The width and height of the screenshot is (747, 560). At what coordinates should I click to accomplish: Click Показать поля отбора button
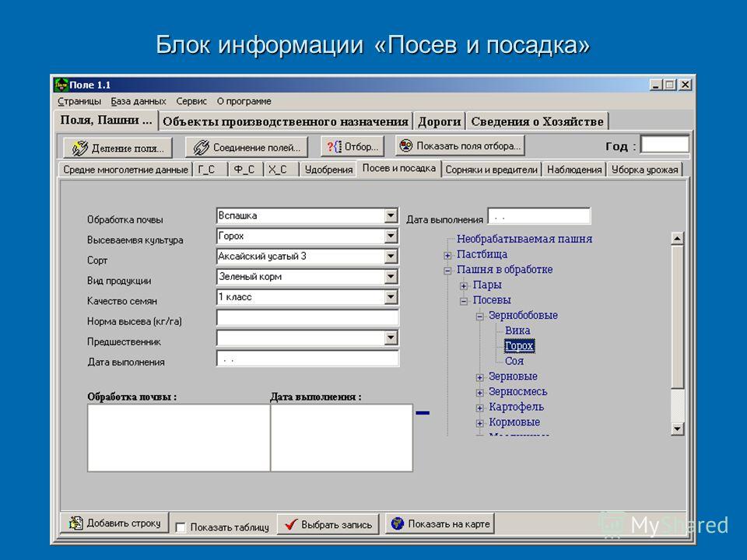[x=460, y=145]
